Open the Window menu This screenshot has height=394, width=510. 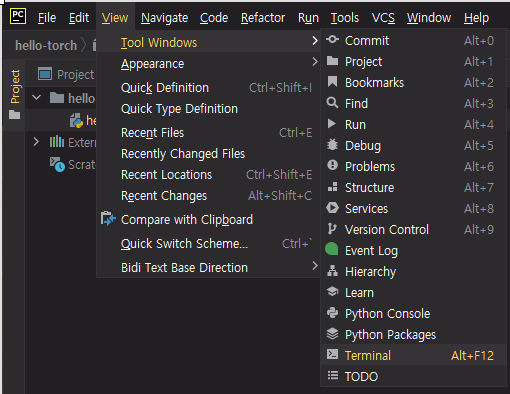[429, 18]
